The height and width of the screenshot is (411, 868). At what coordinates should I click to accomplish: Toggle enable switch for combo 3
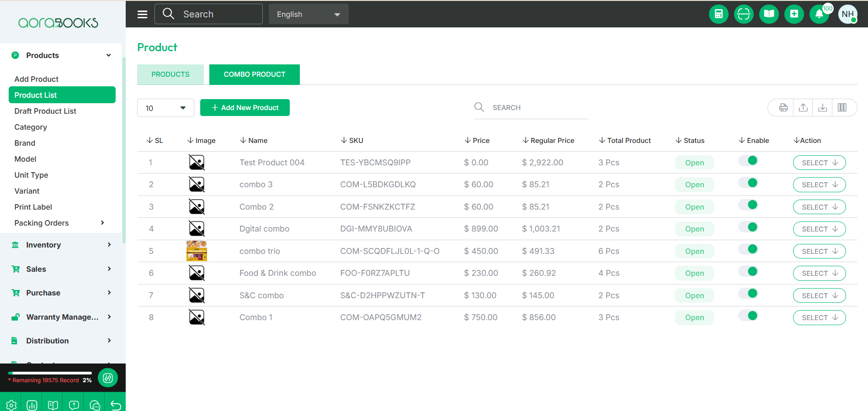coord(749,183)
